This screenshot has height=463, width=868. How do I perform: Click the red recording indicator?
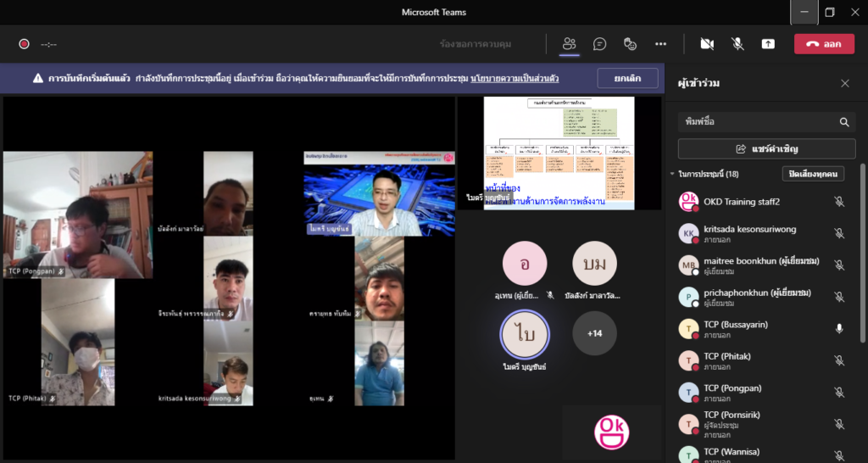click(x=24, y=44)
